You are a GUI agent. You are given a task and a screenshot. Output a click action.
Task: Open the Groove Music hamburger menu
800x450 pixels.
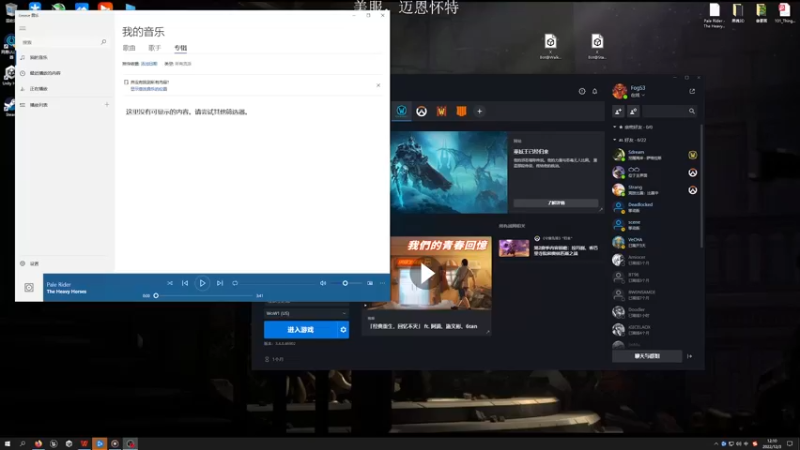(22, 28)
